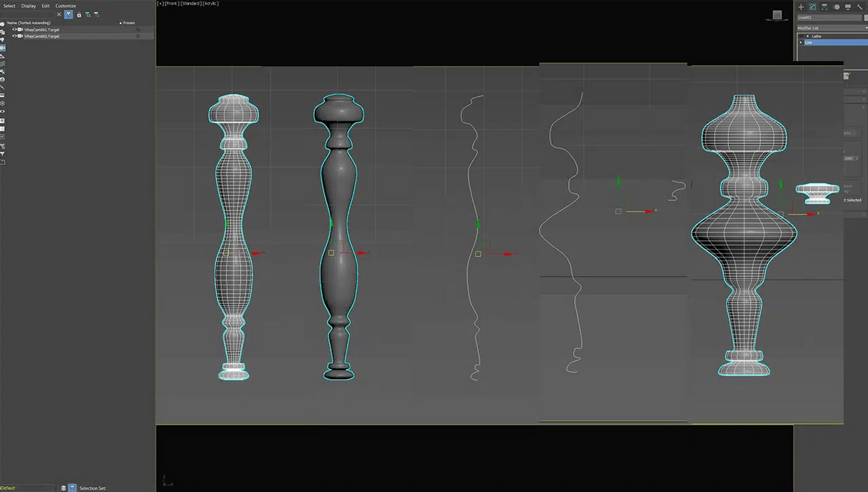Toggle visibility eye of VRayCam002.Target

[x=14, y=35]
